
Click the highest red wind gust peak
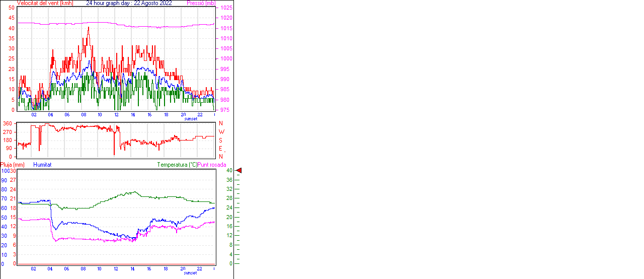pos(89,28)
